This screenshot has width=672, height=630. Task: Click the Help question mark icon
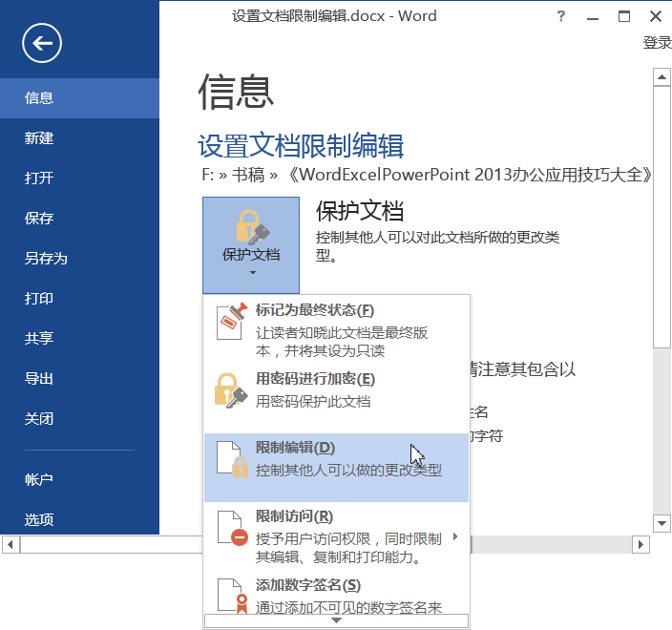[x=560, y=16]
